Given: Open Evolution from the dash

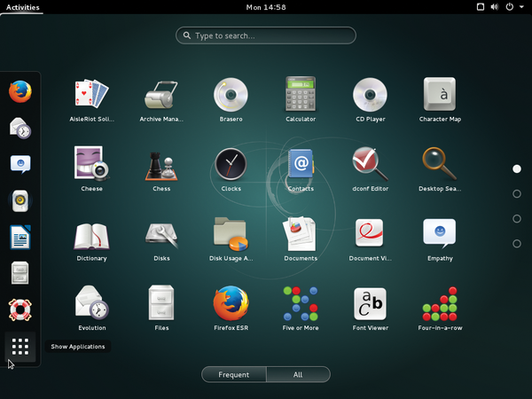Looking at the screenshot, I should tap(20, 128).
